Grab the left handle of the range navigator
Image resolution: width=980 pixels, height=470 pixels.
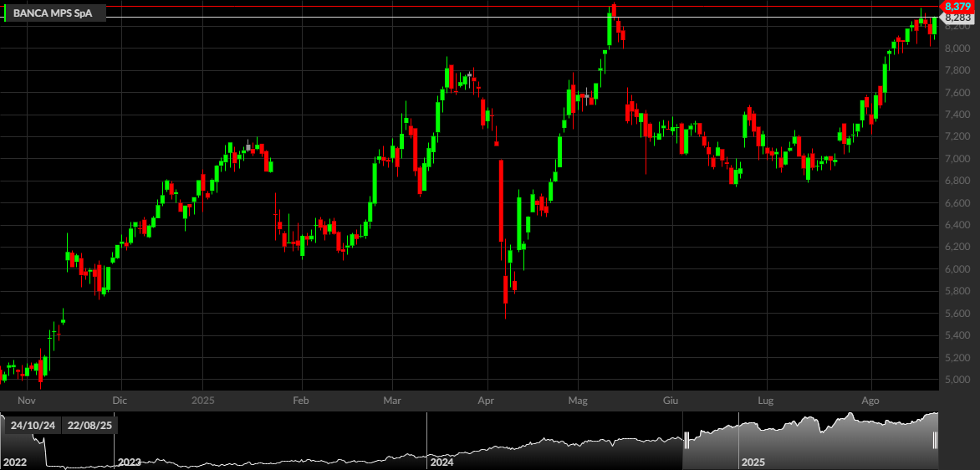pyautogui.click(x=687, y=441)
